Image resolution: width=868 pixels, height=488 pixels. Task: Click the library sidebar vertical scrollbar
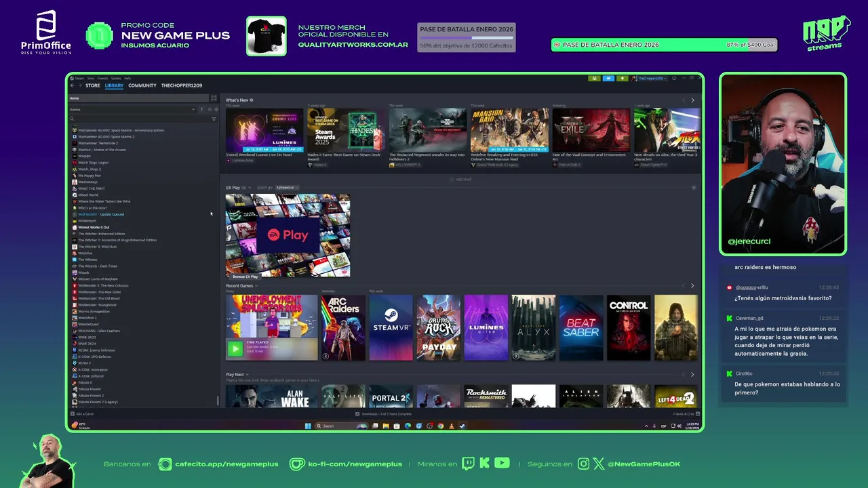[218, 401]
